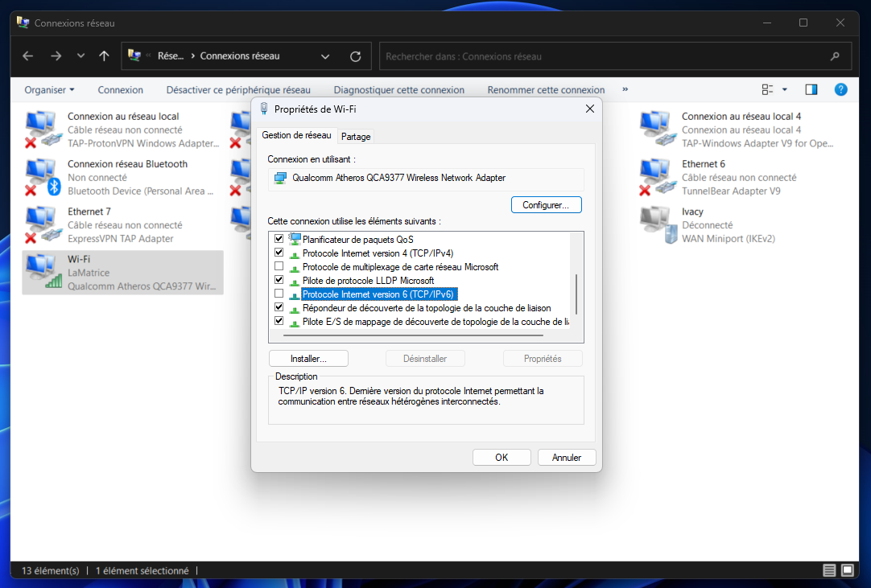Image resolution: width=871 pixels, height=588 pixels.
Task: Enable Protocole Internet version 6 (TCP/IPv6) checkbox
Action: click(279, 294)
